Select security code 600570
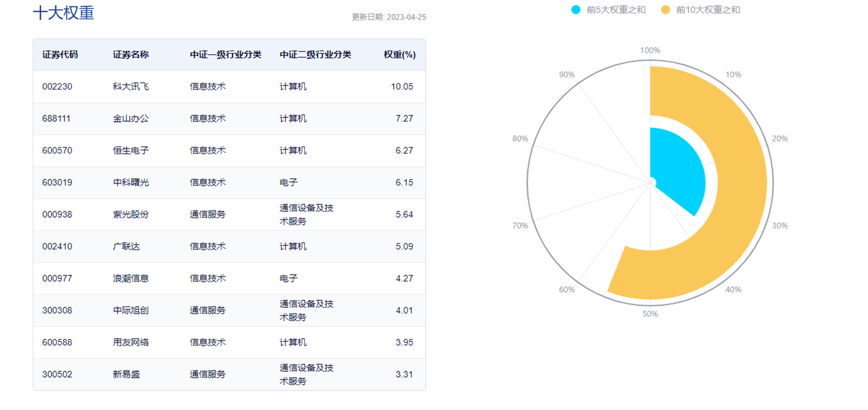This screenshot has width=868, height=410. pyautogui.click(x=57, y=150)
